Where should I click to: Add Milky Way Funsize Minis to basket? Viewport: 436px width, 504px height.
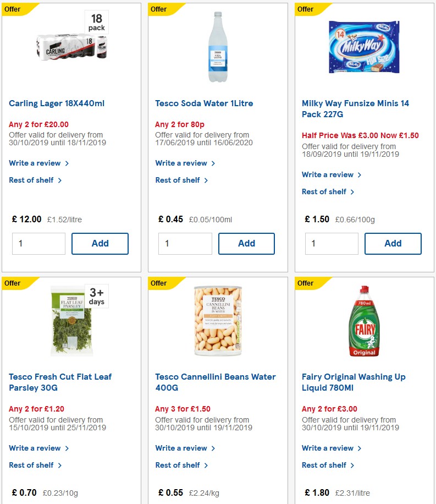coord(393,243)
